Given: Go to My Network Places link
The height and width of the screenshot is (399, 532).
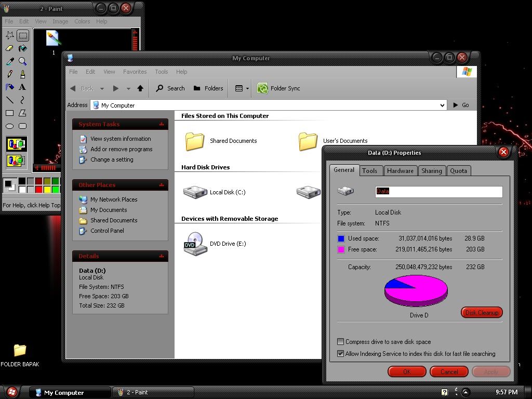Looking at the screenshot, I should click(114, 199).
